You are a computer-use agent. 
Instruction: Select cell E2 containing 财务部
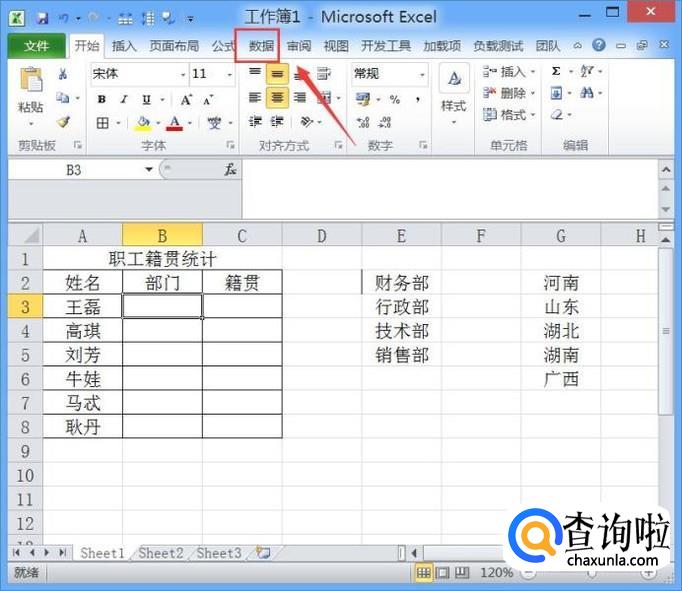(x=401, y=283)
